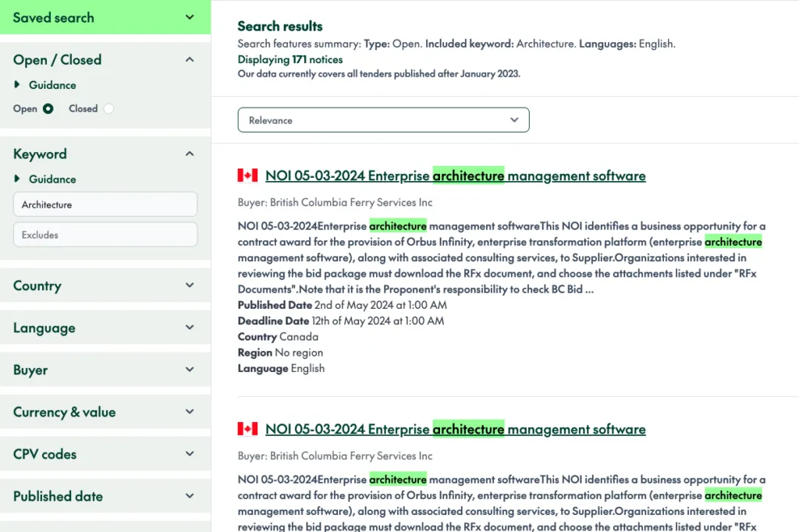Click first result's 'Buyer: British Columbia Ferry Services Inc'
Screen dimensions: 799x532
pos(335,202)
